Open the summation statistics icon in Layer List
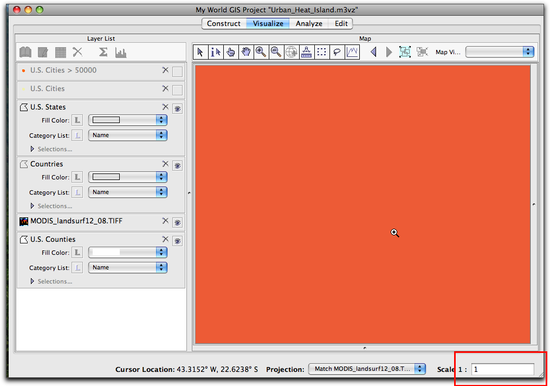The height and width of the screenshot is (386, 550). tap(103, 52)
